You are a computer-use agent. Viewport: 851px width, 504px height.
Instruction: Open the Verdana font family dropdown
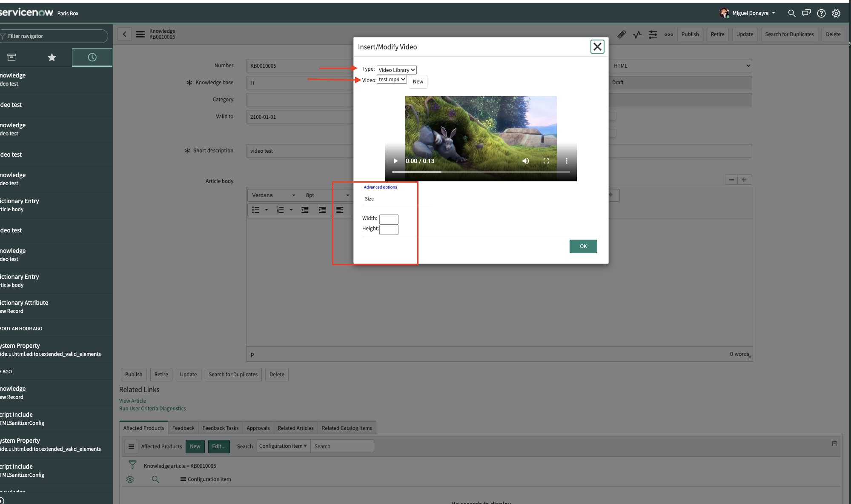(x=272, y=195)
